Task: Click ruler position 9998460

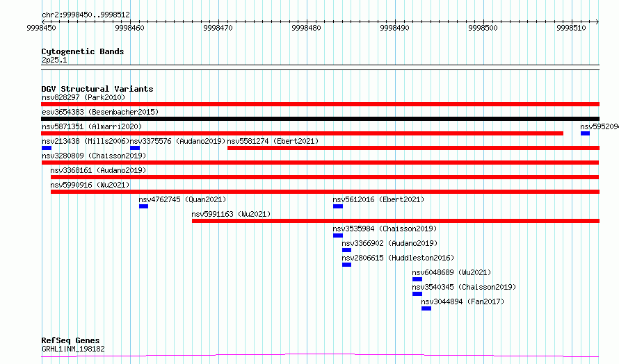Action: [x=130, y=28]
